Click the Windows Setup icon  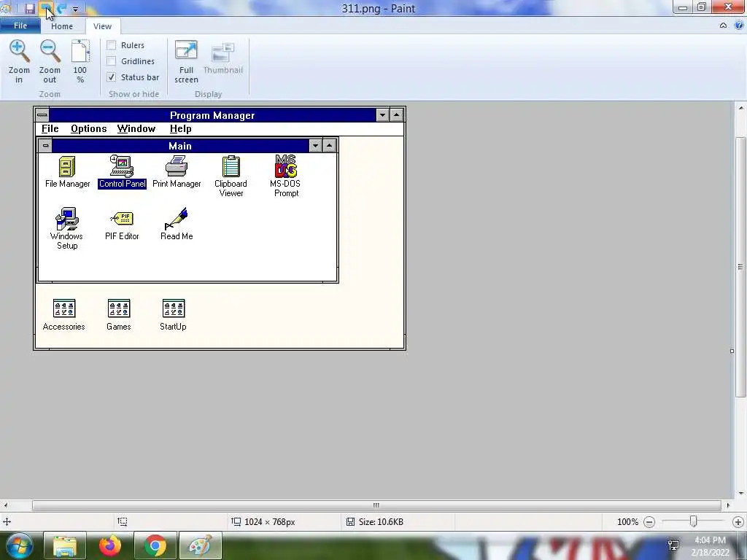[66, 219]
